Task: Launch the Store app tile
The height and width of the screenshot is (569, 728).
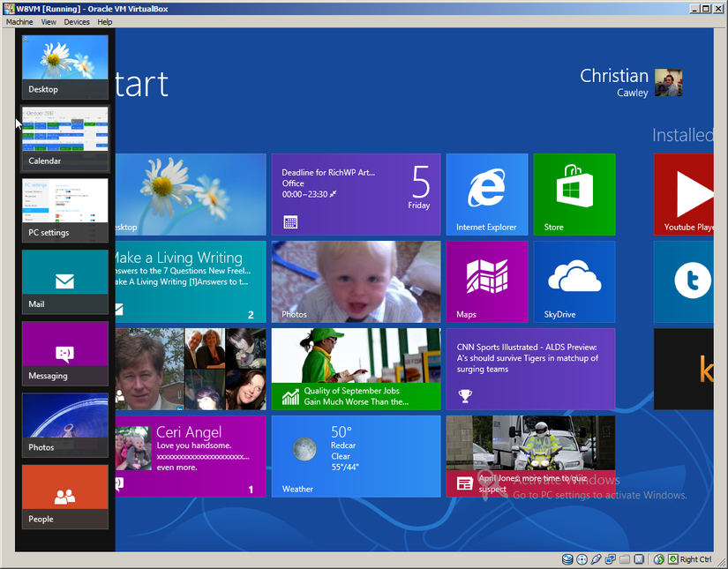Action: click(x=574, y=194)
